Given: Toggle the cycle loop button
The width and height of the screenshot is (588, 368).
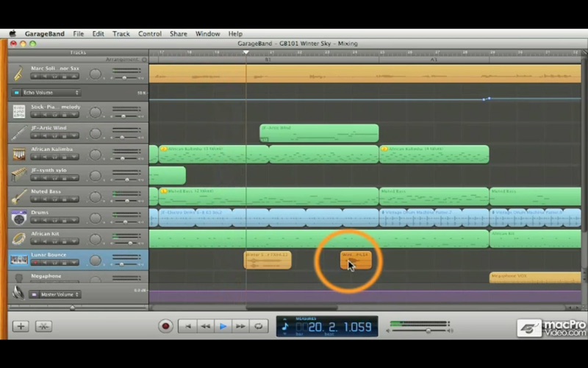Looking at the screenshot, I should click(258, 326).
